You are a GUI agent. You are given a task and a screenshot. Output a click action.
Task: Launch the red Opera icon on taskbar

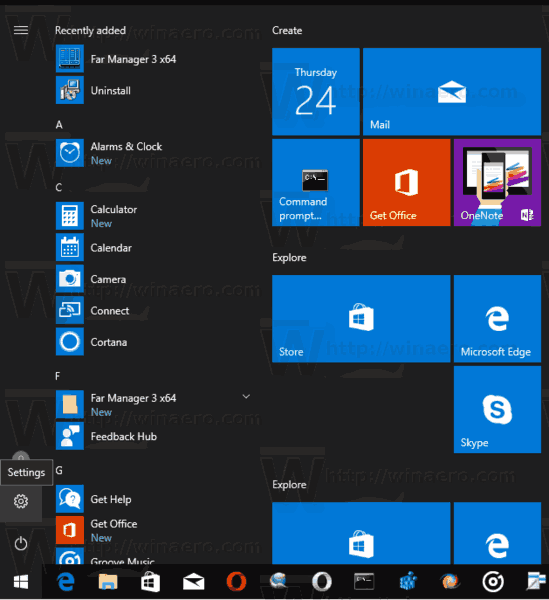click(x=236, y=582)
